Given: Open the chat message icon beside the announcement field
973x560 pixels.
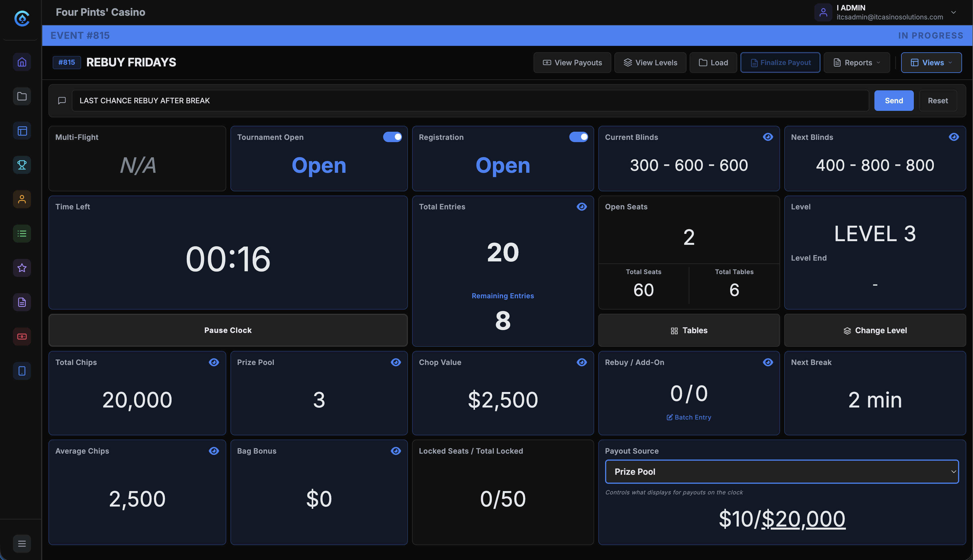Looking at the screenshot, I should tap(62, 100).
